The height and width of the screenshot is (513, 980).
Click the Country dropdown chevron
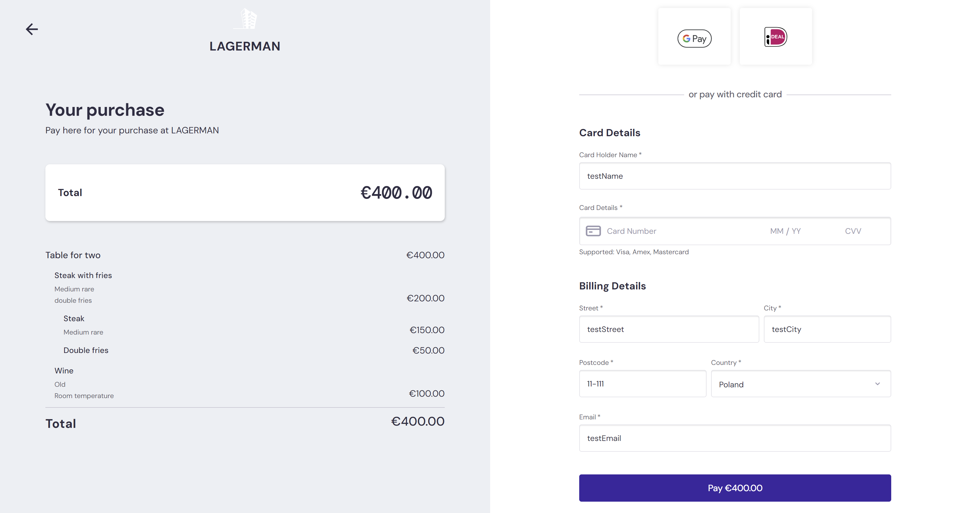click(x=878, y=384)
